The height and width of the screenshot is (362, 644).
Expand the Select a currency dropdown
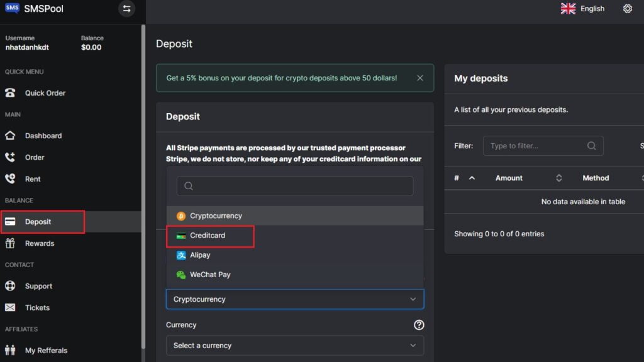tap(294, 345)
